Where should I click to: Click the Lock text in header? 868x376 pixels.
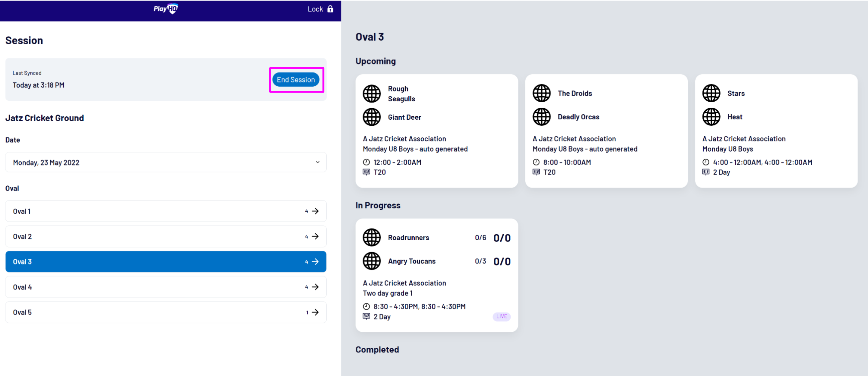coord(315,9)
